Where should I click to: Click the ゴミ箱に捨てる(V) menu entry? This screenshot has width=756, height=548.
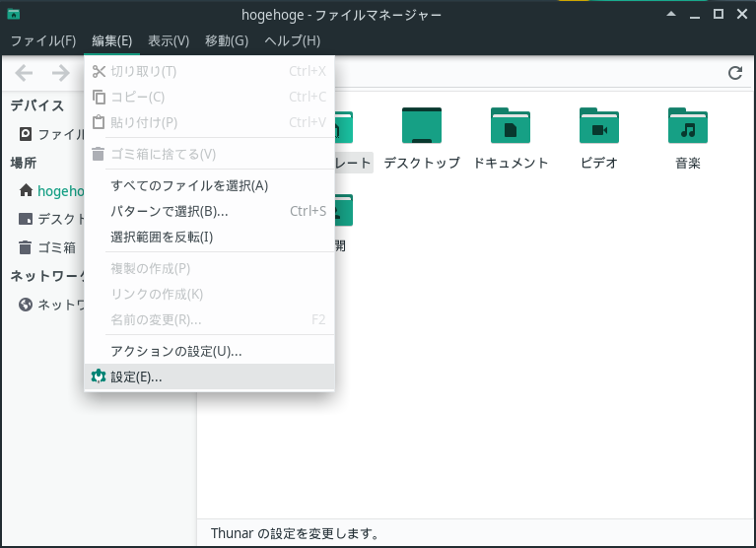coord(209,154)
